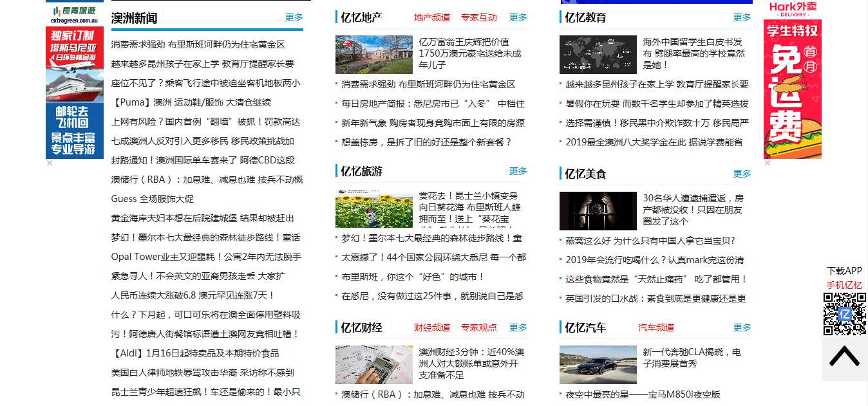Click the 亿 logo inside the QR code
Image resolution: width=868 pixels, height=406 pixels.
pyautogui.click(x=845, y=315)
